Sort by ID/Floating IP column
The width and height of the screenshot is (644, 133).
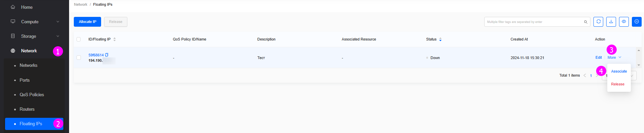point(115,39)
